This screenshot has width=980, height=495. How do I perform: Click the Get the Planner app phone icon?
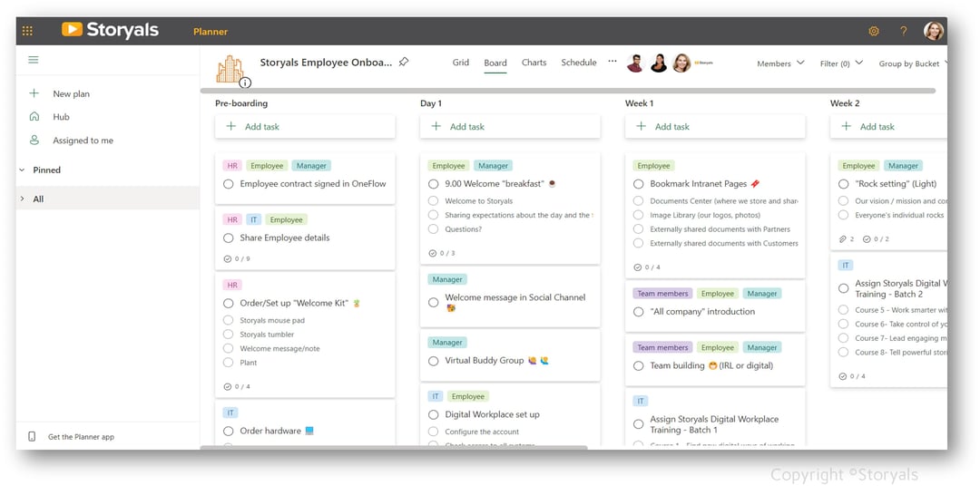coord(32,436)
